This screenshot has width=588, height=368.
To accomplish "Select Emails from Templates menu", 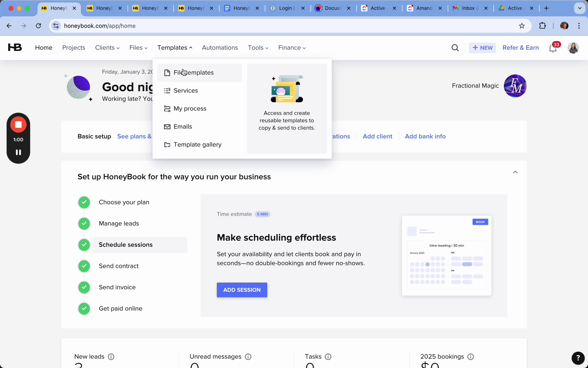I will click(200, 127).
